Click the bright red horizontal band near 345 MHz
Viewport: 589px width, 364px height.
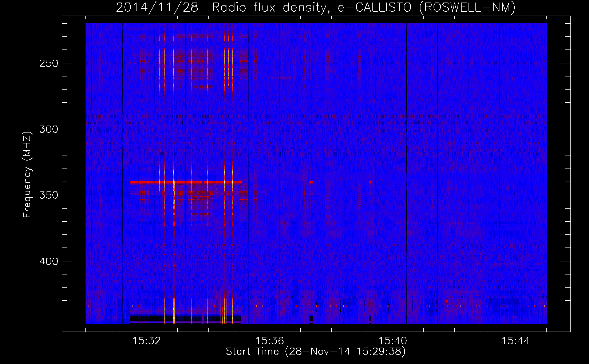186,182
